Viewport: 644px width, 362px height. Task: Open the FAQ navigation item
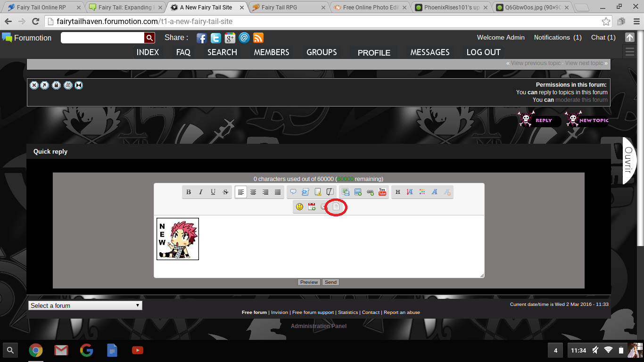tap(183, 52)
